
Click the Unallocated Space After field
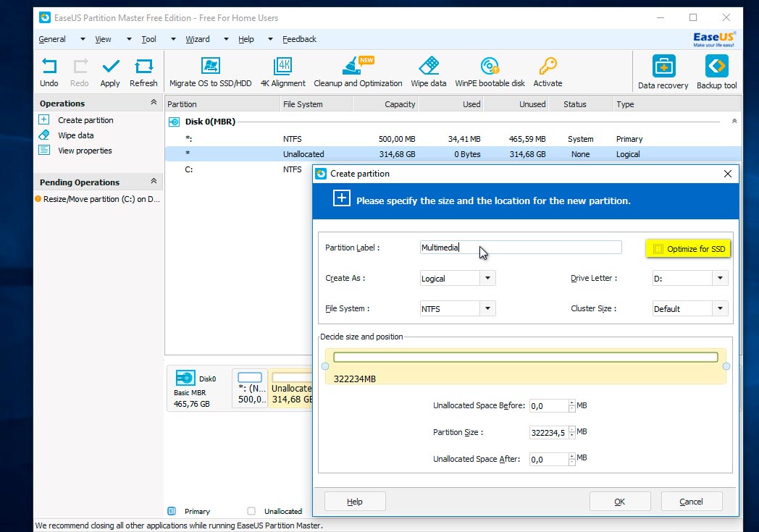pyautogui.click(x=549, y=459)
